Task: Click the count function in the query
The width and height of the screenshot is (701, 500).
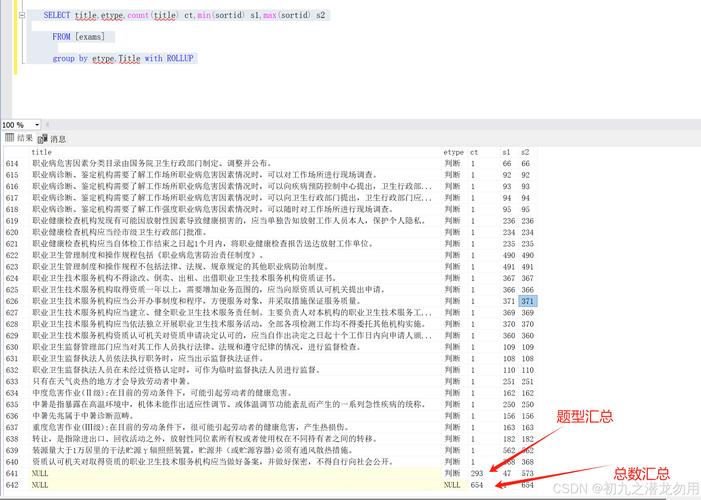Action: [138, 15]
